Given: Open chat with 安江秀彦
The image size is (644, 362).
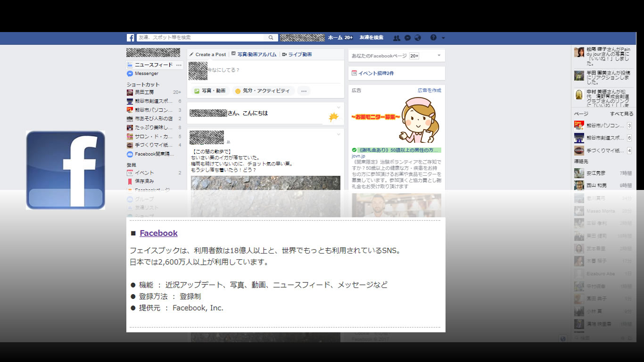Looking at the screenshot, I should 603,173.
